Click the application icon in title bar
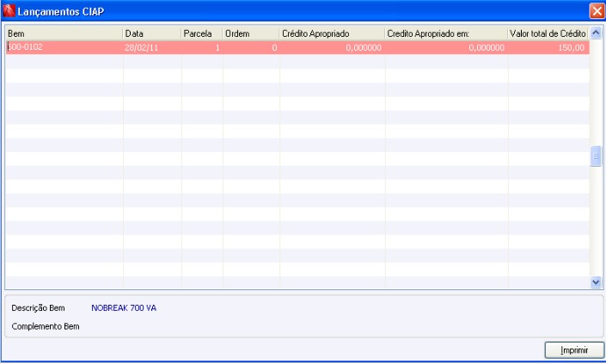 pos(9,11)
